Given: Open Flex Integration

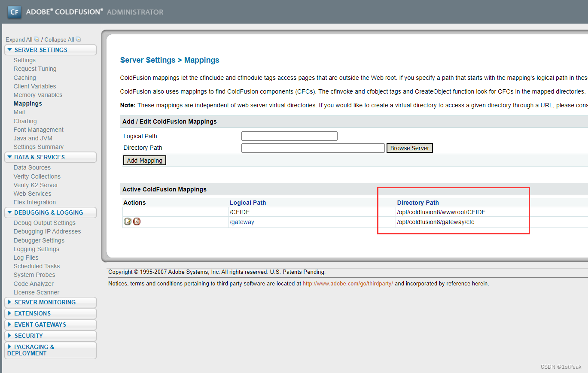Looking at the screenshot, I should coord(34,202).
